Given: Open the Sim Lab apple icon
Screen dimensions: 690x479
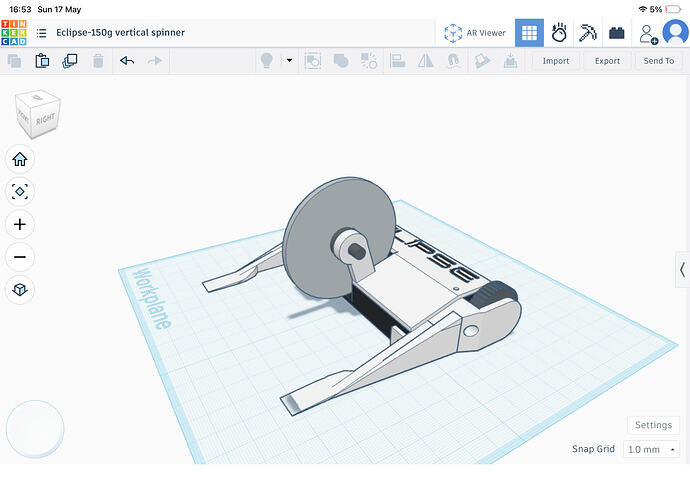Looking at the screenshot, I should click(x=558, y=33).
